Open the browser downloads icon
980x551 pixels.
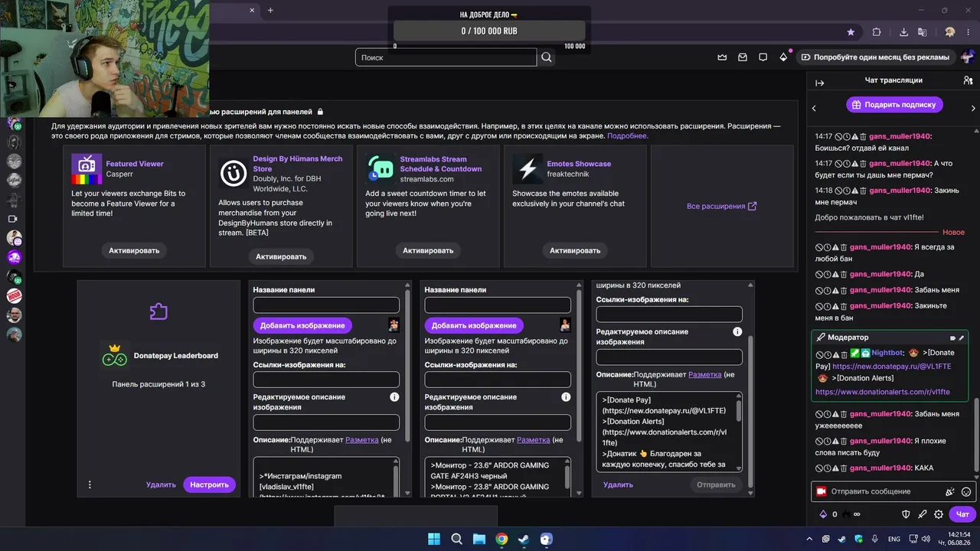click(x=904, y=32)
